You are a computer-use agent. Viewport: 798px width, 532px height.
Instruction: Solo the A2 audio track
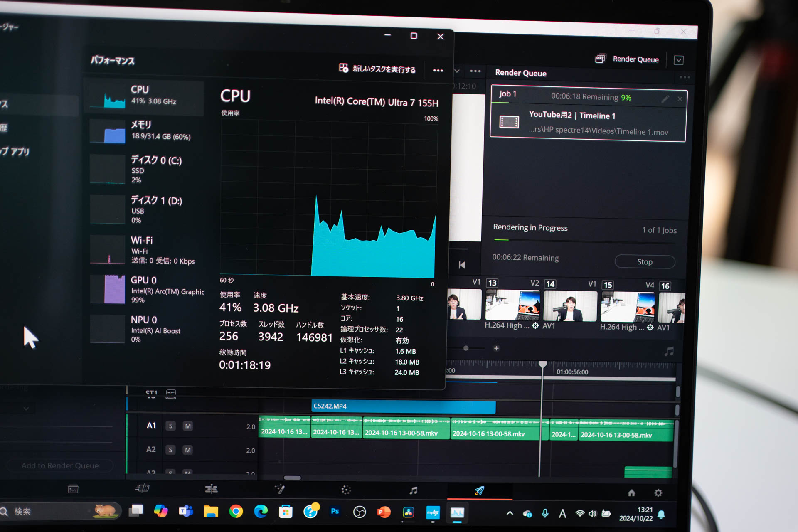tap(170, 450)
